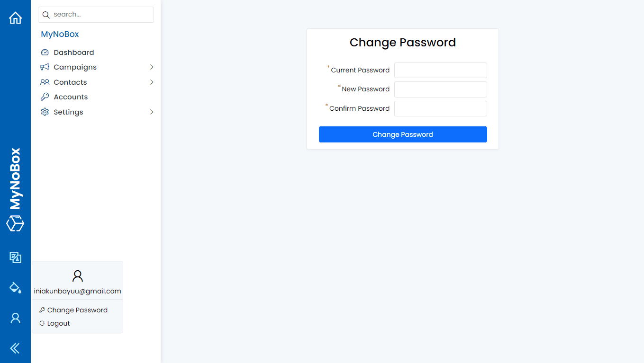Expand the Campaigns menu chevron

[152, 67]
